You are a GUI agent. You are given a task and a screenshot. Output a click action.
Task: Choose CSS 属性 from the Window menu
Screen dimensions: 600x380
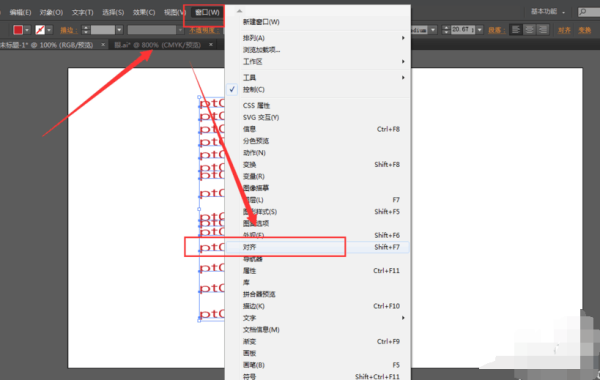coord(318,106)
